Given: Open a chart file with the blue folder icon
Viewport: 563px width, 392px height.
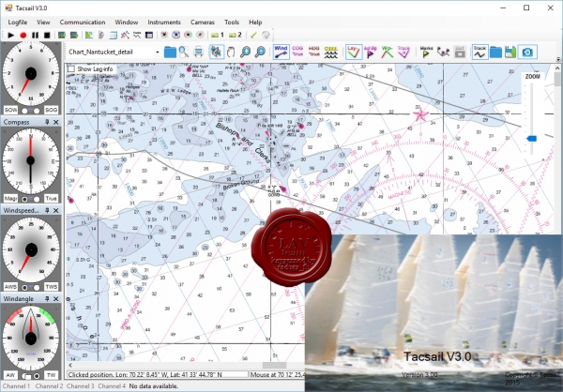Looking at the screenshot, I should click(x=170, y=53).
